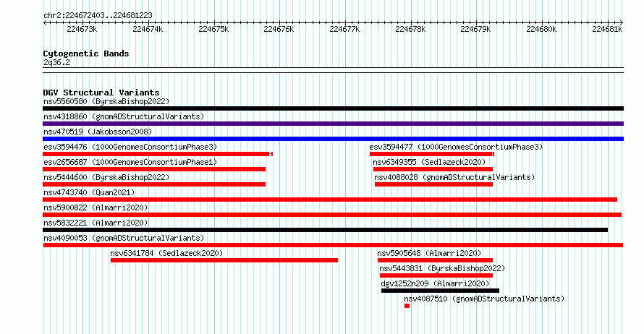Open esv3594477 (1000GenomesConsortiumPhase3) label
The width and height of the screenshot is (644, 334).
(x=456, y=147)
